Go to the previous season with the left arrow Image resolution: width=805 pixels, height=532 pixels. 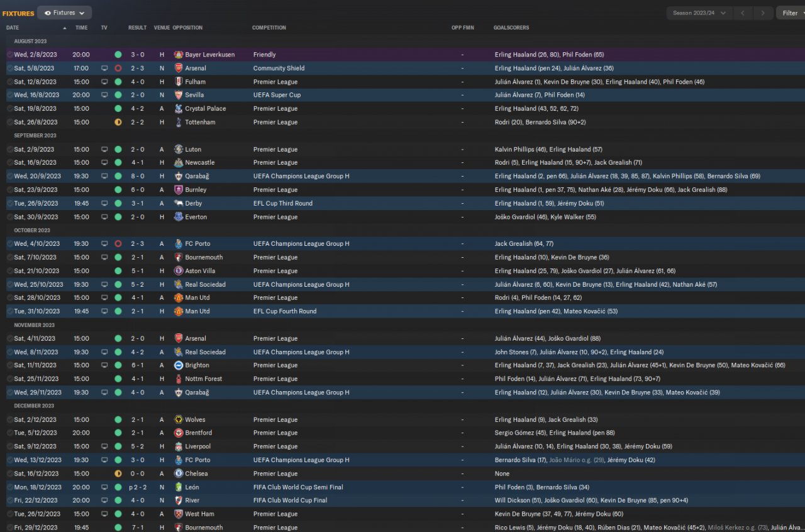(x=743, y=13)
